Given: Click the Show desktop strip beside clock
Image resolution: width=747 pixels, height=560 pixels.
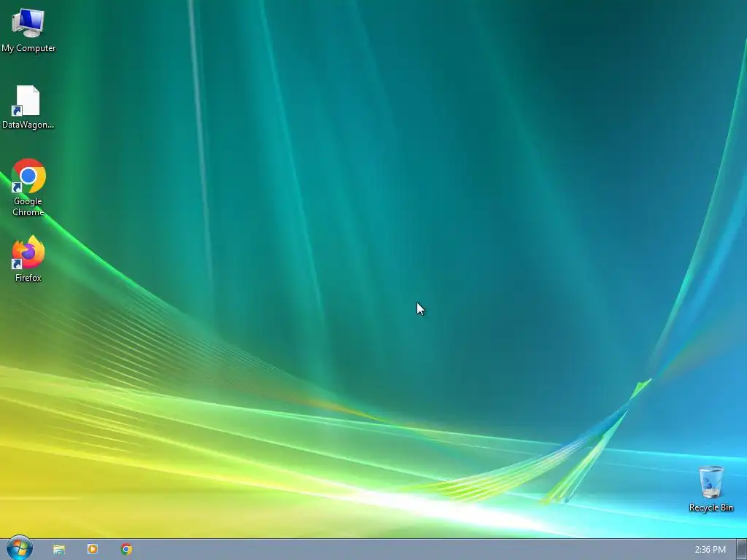Looking at the screenshot, I should [741, 550].
